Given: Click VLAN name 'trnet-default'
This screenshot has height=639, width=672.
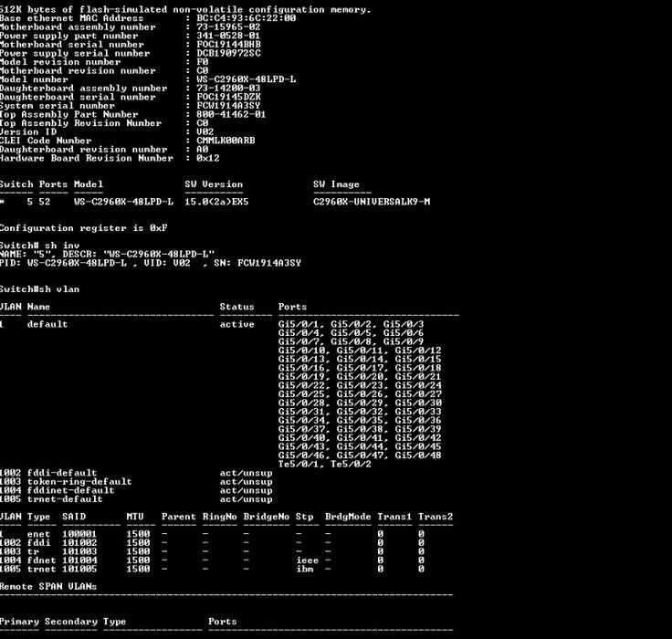Looking at the screenshot, I should point(65,499).
